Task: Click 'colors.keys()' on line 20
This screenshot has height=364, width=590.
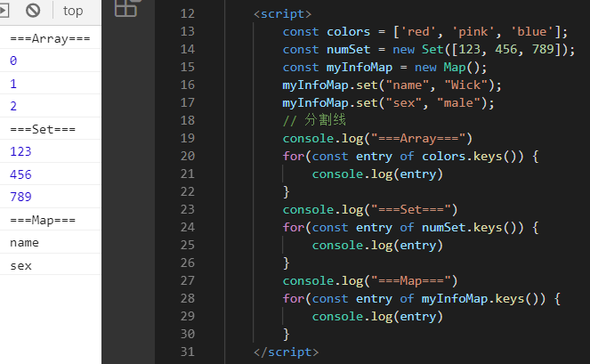Action: coord(473,157)
